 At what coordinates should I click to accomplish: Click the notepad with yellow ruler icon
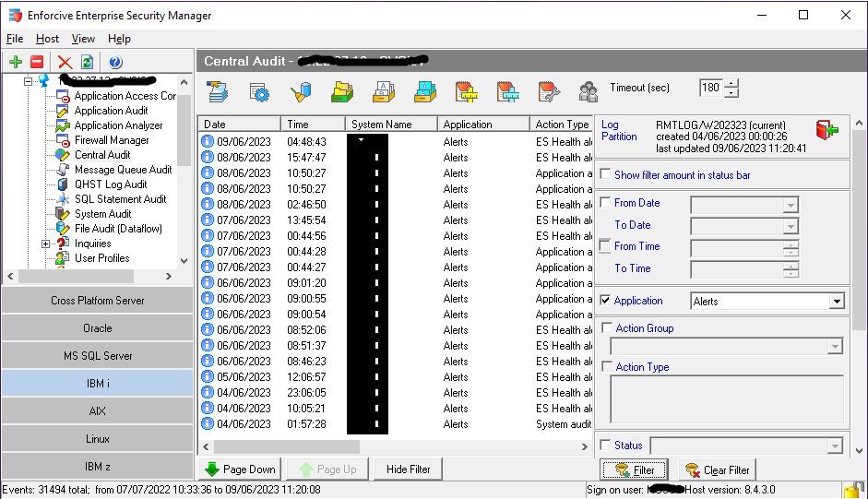[x=467, y=92]
